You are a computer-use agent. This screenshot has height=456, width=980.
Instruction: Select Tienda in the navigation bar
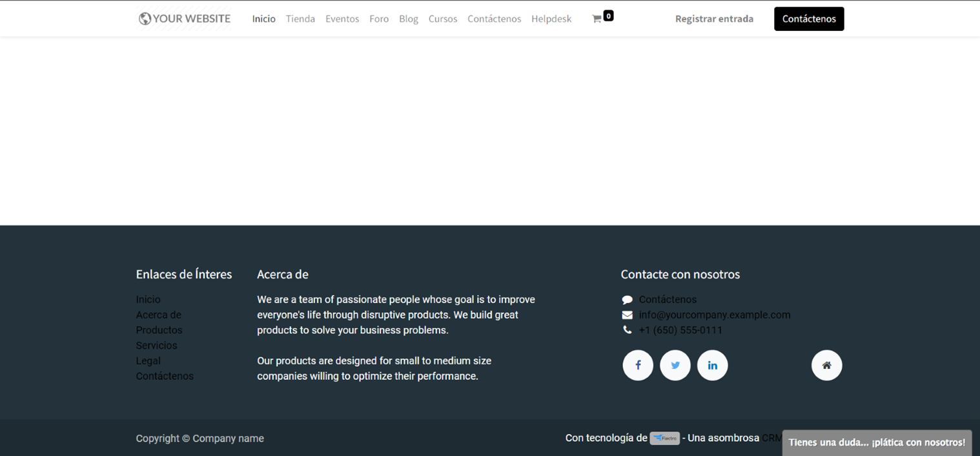pos(300,19)
